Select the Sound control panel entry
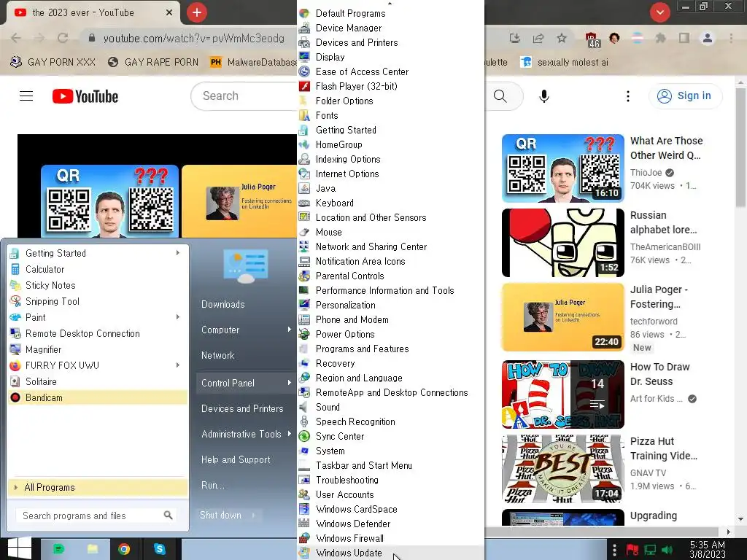Screen dimensions: 747x560 pos(391,407)
